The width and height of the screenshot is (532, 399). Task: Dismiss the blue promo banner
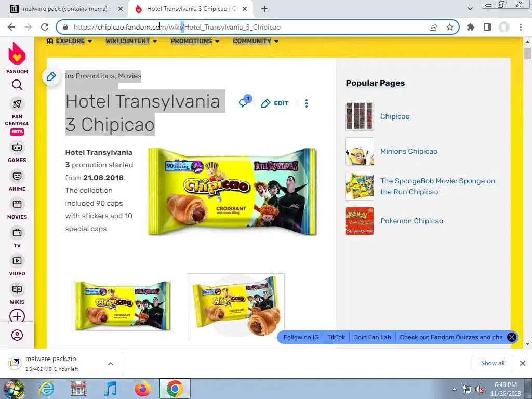pyautogui.click(x=512, y=337)
